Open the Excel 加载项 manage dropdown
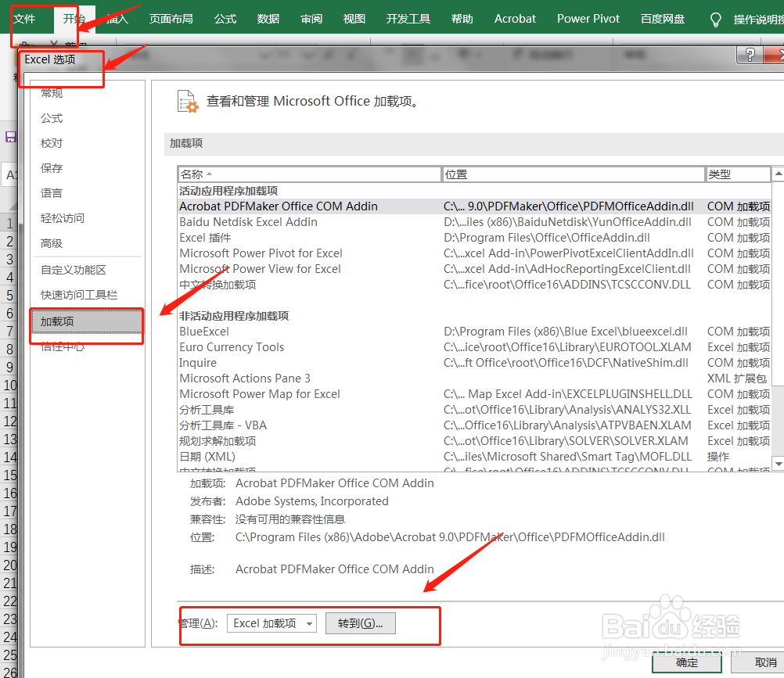Viewport: 784px width, 678px height. coord(272,623)
